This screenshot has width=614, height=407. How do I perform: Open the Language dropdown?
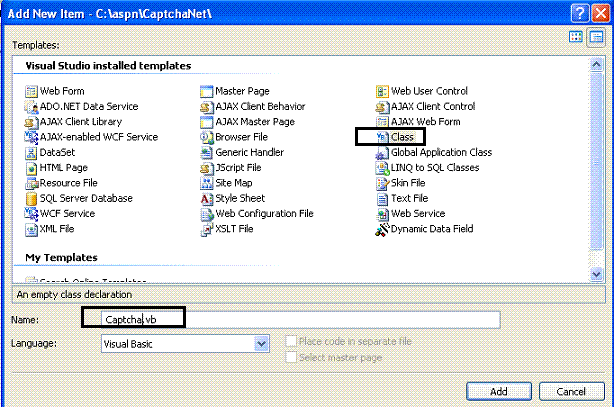tap(261, 344)
